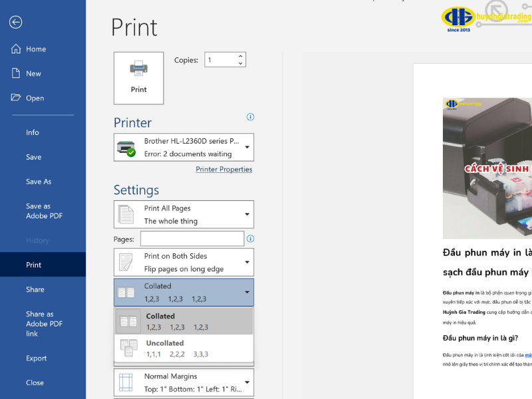Click the Printer info icon

coord(251,117)
